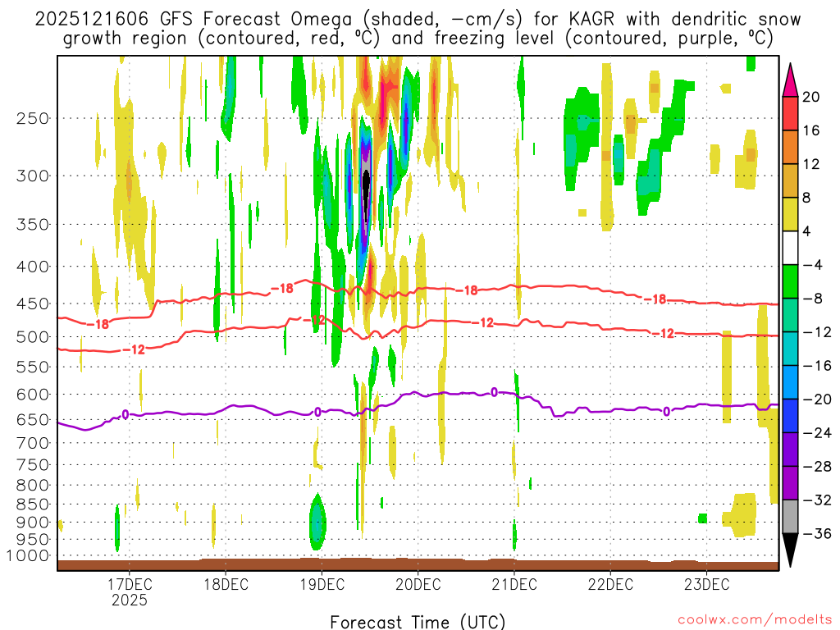
Task: Click the 750 pressure level label
Action: tap(33, 465)
